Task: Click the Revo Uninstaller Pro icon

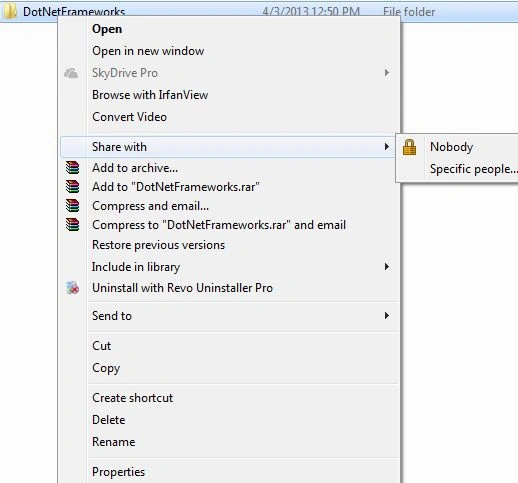Action: tap(72, 288)
